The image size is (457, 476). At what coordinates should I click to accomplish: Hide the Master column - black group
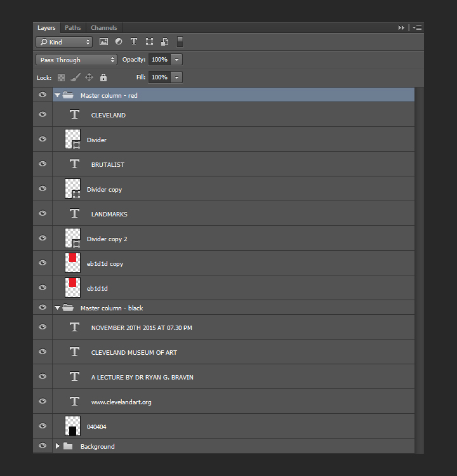(x=43, y=308)
